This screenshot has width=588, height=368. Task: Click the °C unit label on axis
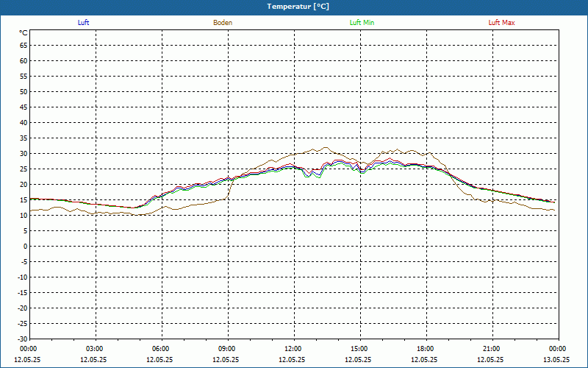(x=24, y=33)
